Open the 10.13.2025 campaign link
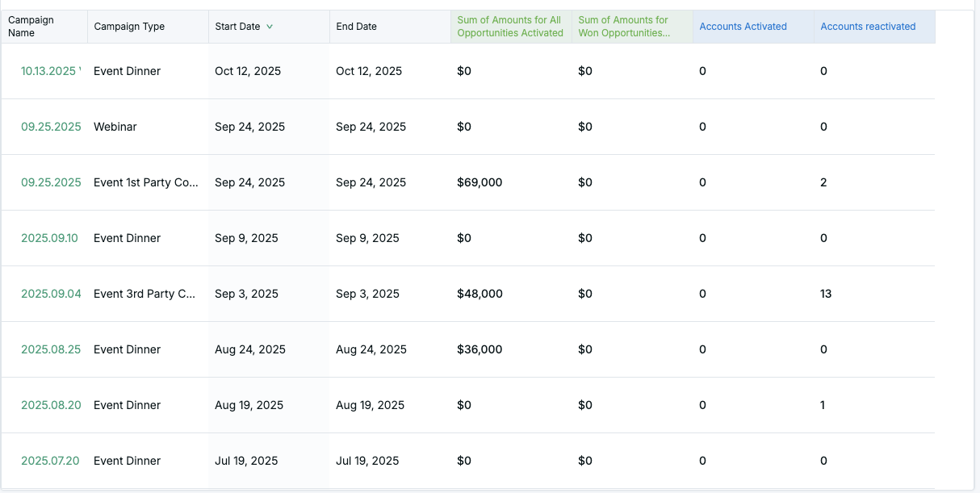 [50, 71]
